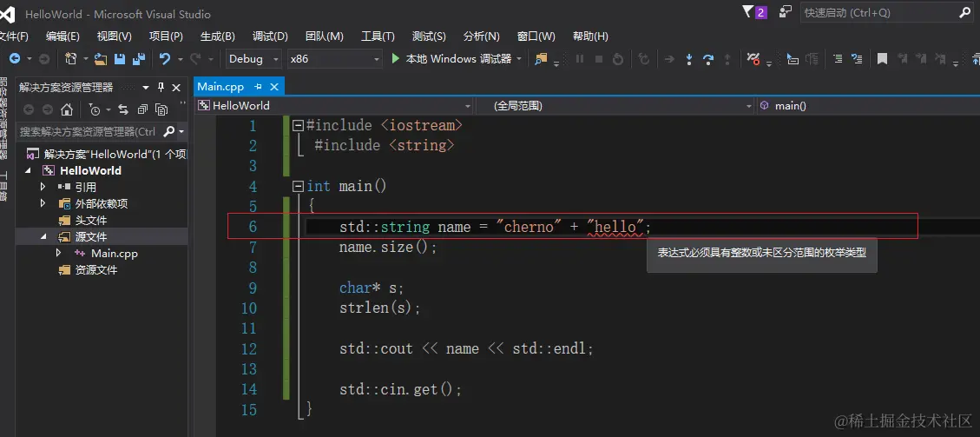Click the Step Into down-arrow icon

689,59
